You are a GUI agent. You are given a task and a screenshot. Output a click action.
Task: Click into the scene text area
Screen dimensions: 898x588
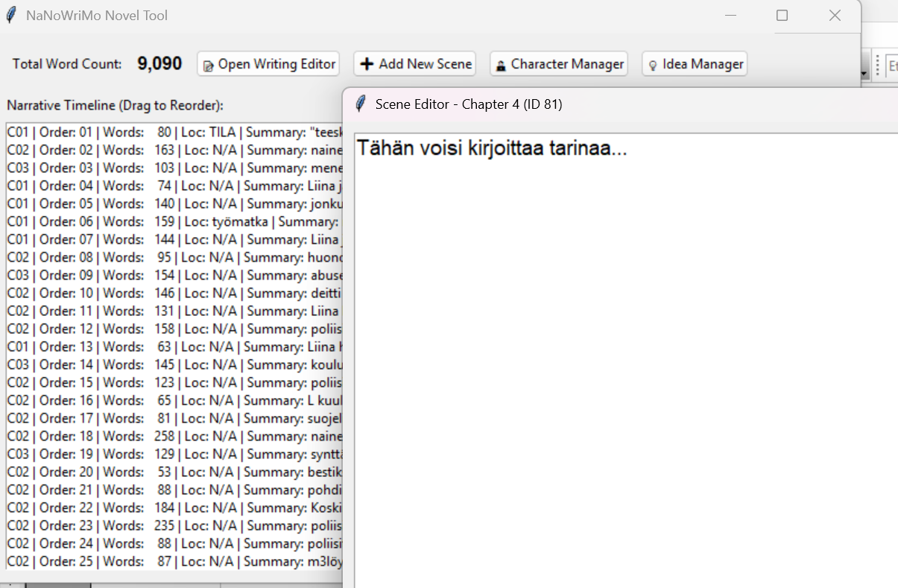pyautogui.click(x=626, y=335)
